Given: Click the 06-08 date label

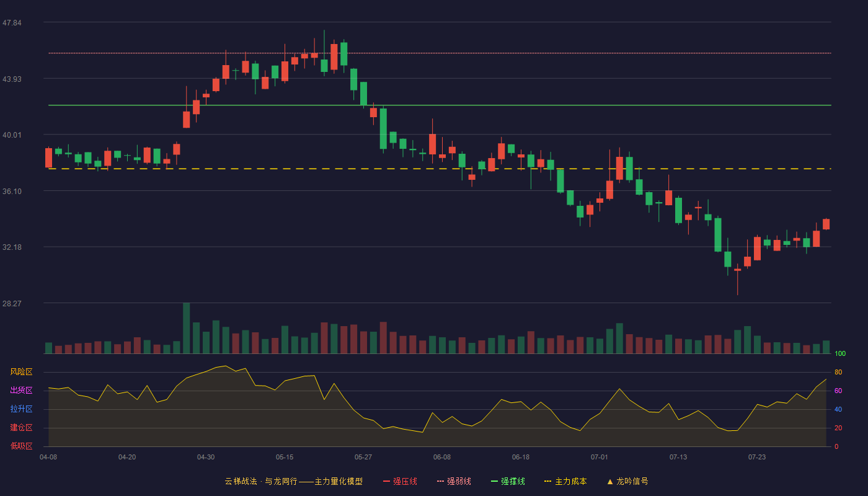Looking at the screenshot, I should pyautogui.click(x=442, y=457).
